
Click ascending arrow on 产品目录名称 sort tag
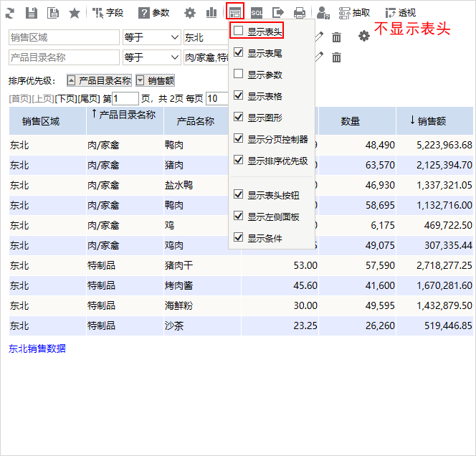coord(71,80)
